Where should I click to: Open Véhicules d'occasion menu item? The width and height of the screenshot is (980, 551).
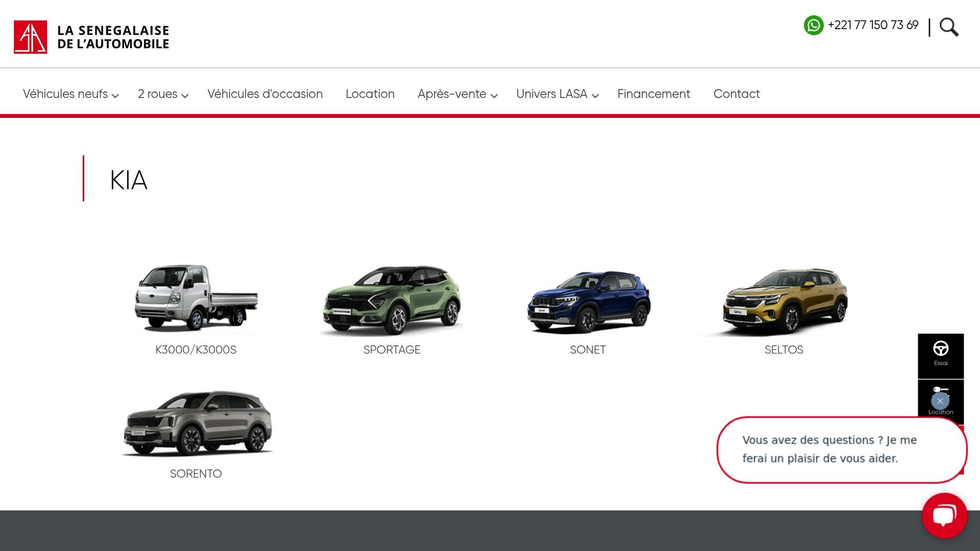tap(265, 94)
